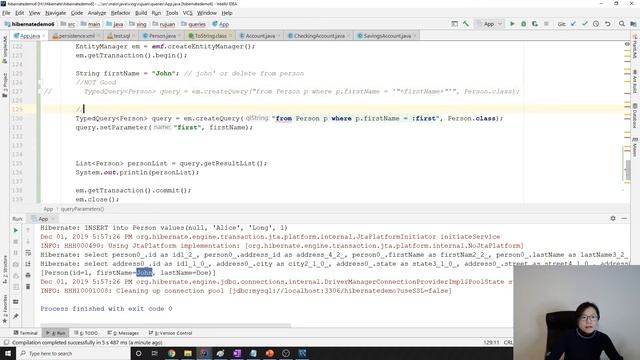Toggle scroll to end in console
Viewport: 640px width, 360px height.
(28, 264)
